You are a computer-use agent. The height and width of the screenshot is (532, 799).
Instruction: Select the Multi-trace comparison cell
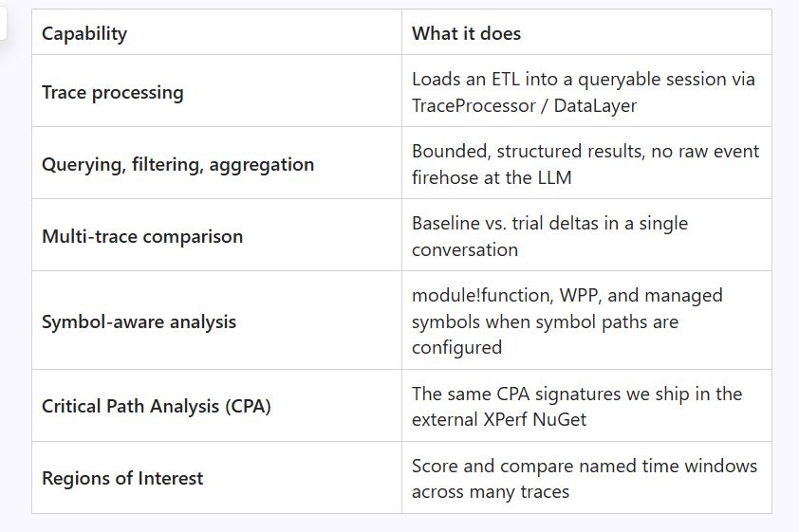tap(216, 235)
